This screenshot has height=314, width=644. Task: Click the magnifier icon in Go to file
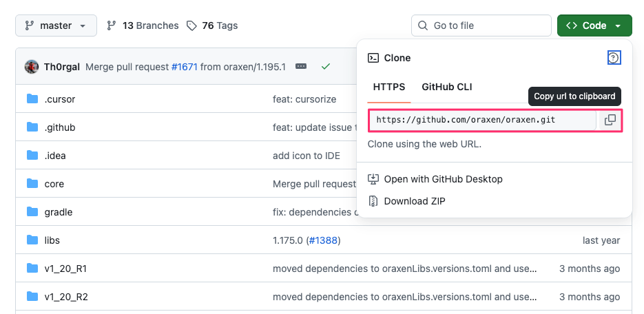click(x=423, y=25)
